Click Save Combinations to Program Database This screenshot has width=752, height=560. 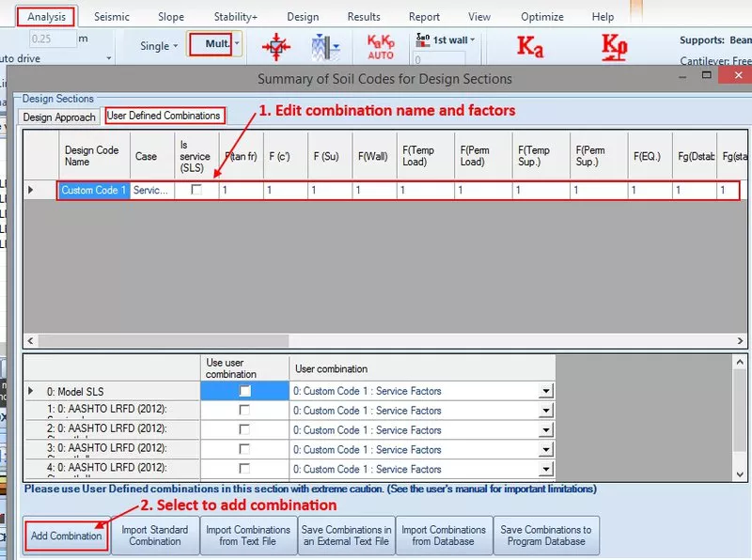pos(546,535)
